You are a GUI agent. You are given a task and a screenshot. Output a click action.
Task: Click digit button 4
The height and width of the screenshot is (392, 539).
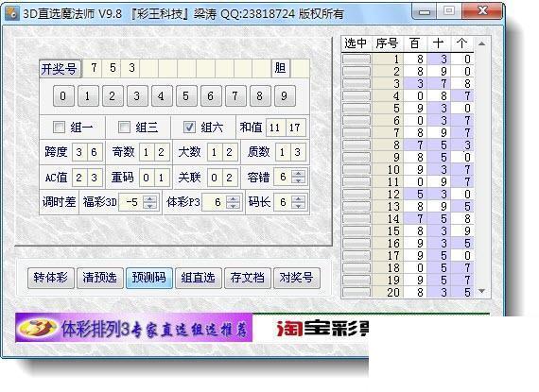pyautogui.click(x=161, y=95)
